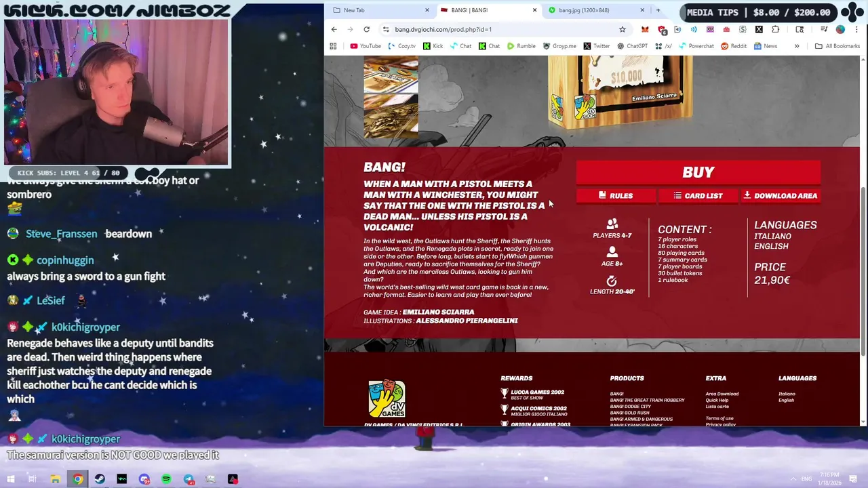Screen dimensions: 868x488
Task: Reload the BANG! product page
Action: 366,29
